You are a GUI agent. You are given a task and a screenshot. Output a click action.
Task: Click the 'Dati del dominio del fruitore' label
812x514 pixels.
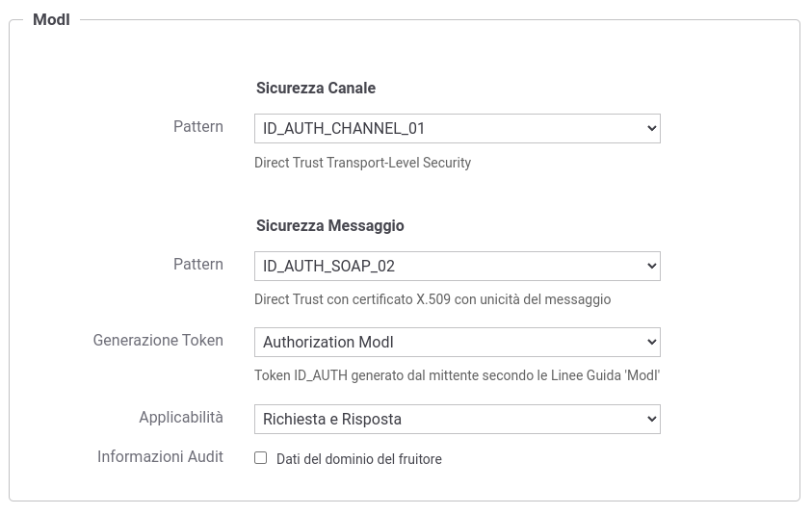(x=359, y=459)
